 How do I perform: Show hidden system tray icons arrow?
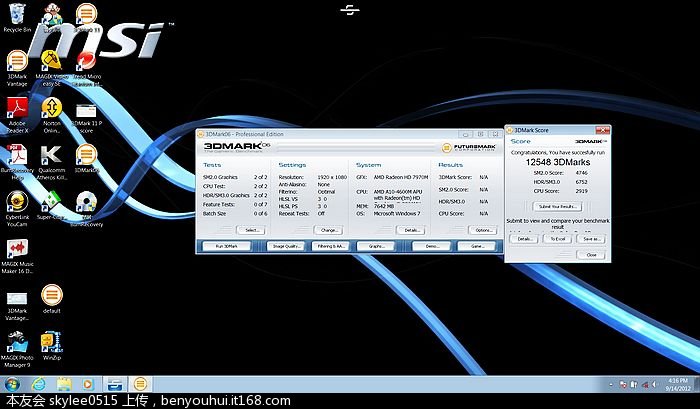point(610,384)
